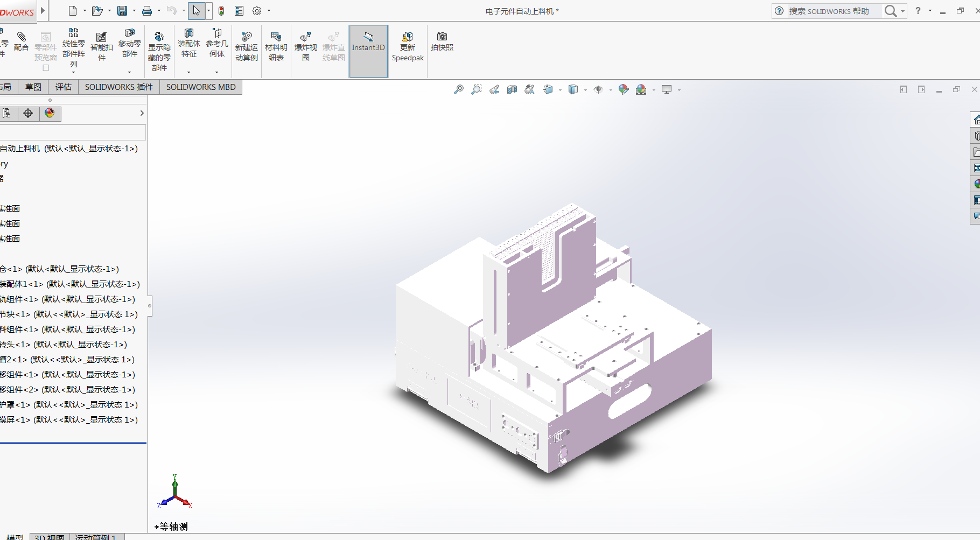
Task: Open the hide/show items eye dropdown
Action: click(x=610, y=90)
